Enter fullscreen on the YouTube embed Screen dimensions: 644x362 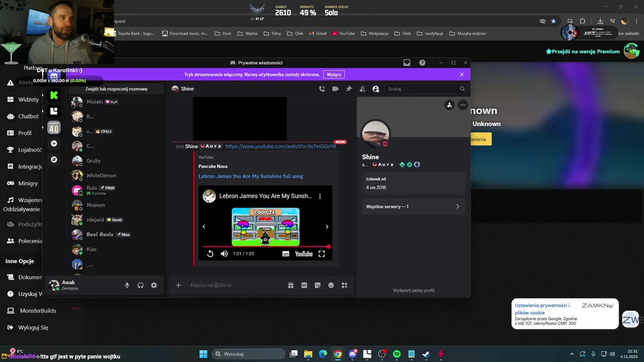pos(321,254)
